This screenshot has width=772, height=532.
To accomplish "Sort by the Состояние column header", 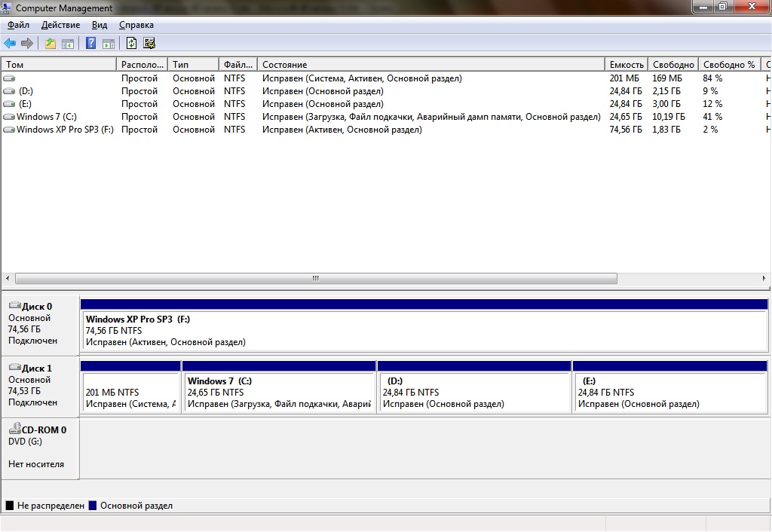I will click(430, 65).
